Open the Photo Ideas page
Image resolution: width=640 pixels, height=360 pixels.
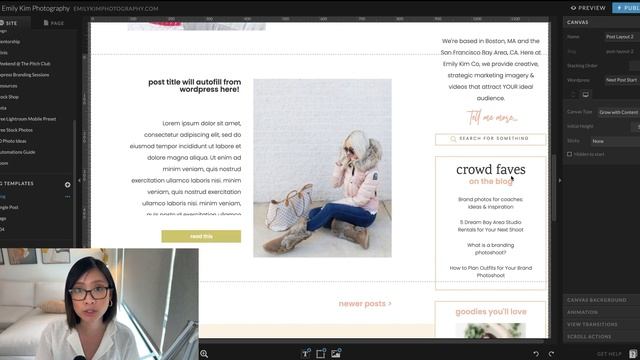13,141
